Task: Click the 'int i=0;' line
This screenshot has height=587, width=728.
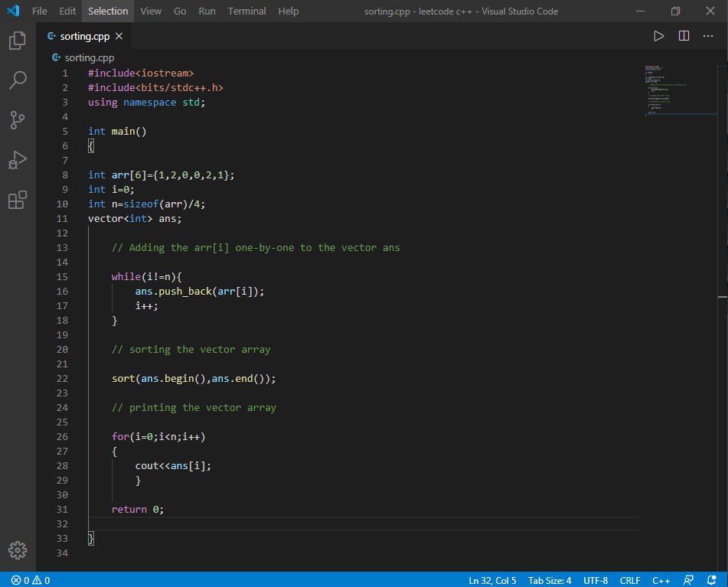Action: tap(111, 189)
